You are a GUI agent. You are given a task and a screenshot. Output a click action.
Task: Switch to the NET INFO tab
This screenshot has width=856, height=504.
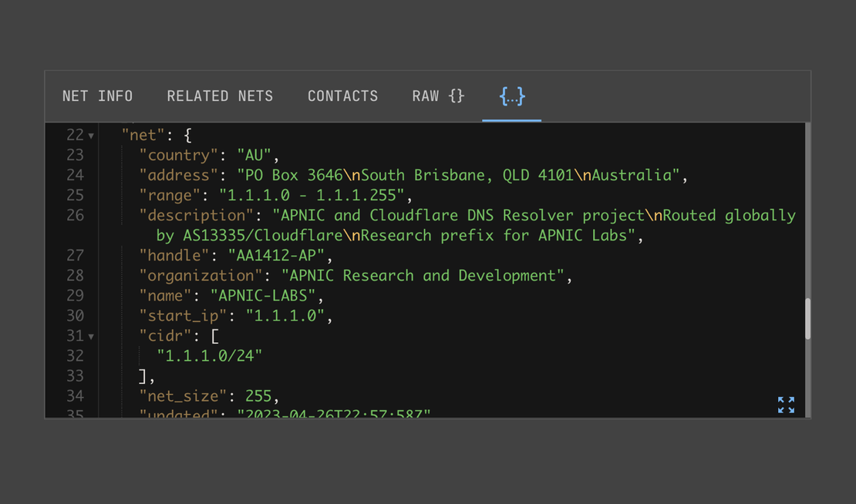click(97, 96)
